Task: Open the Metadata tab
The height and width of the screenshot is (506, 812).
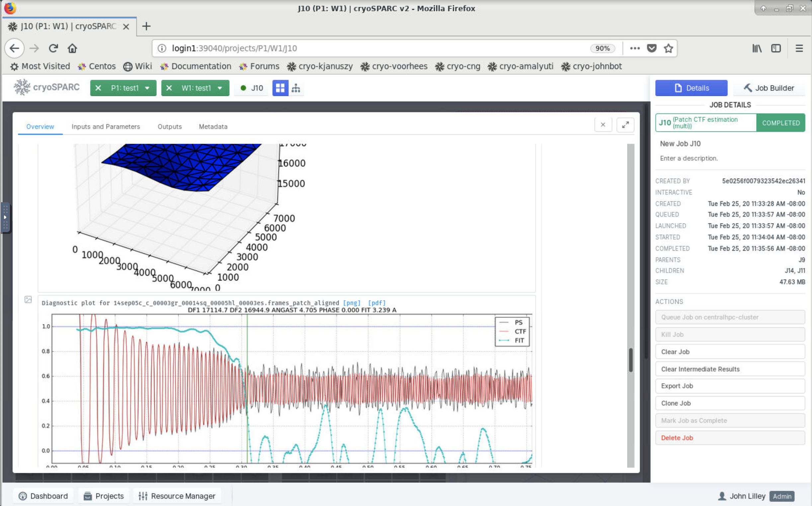Action: click(x=213, y=126)
